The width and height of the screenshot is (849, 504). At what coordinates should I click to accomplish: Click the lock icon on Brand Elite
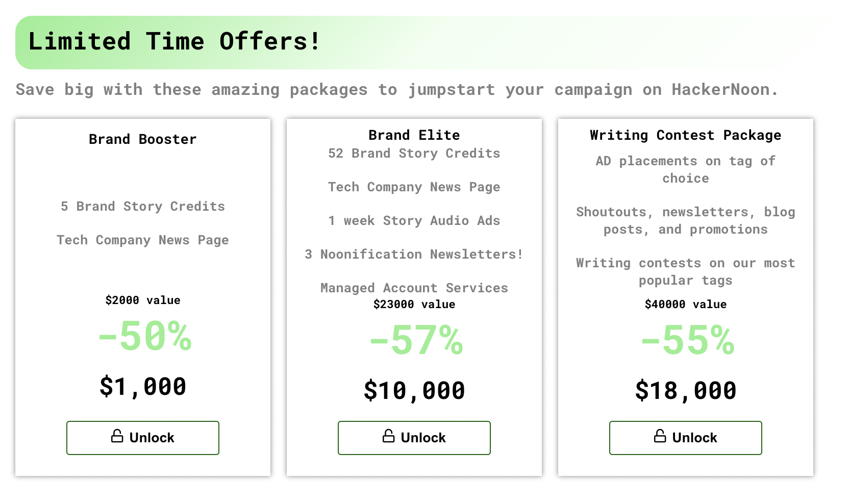(389, 436)
